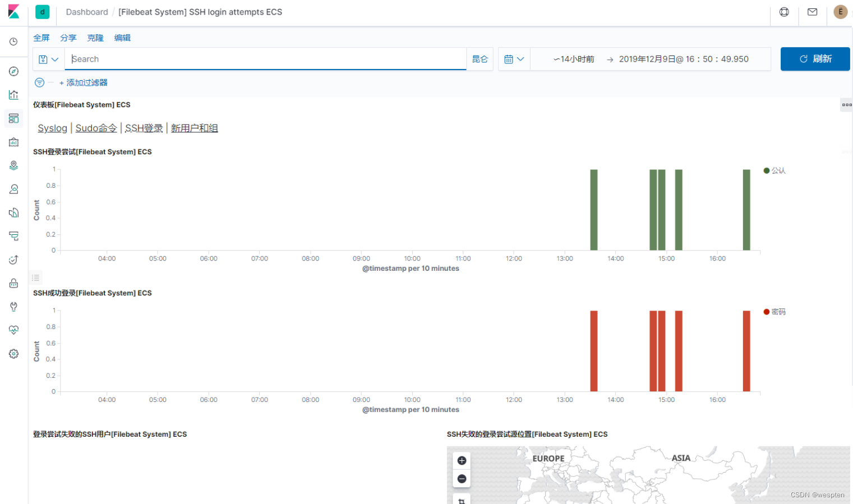Image resolution: width=853 pixels, height=504 pixels.
Task: Open the Syslog dashboard link
Action: point(52,128)
